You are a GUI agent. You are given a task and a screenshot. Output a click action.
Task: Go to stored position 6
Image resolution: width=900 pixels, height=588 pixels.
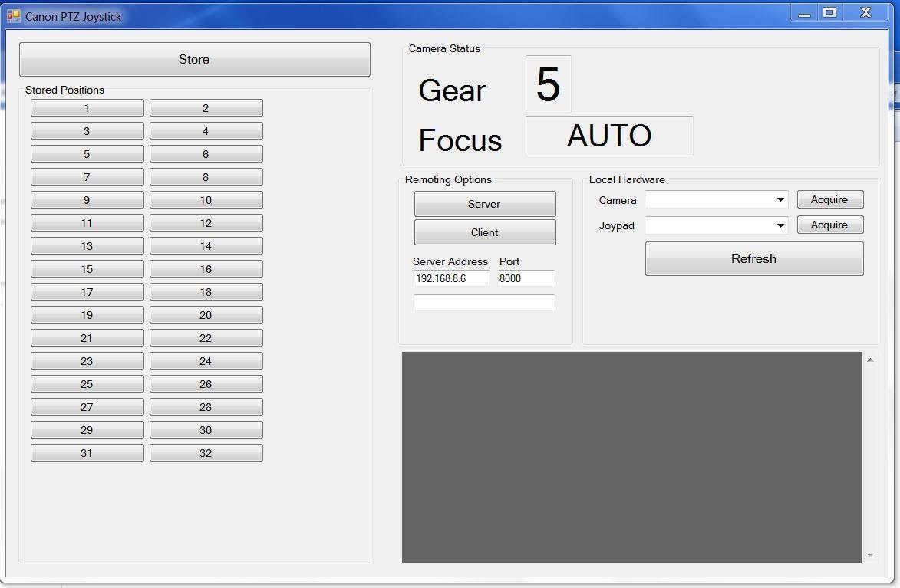point(206,154)
